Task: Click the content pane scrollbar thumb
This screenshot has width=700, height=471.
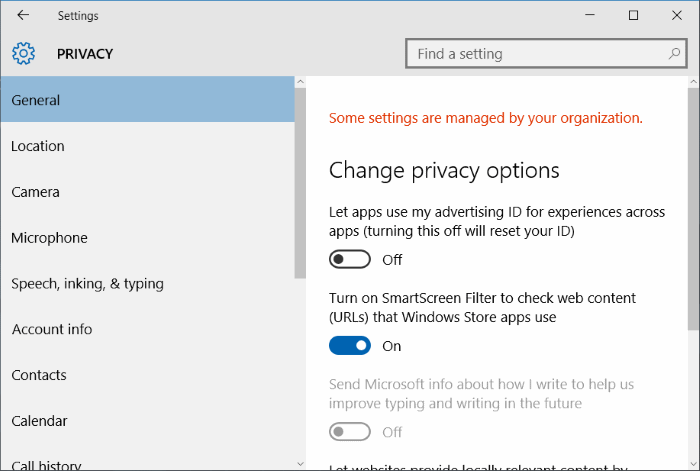Action: tap(694, 209)
